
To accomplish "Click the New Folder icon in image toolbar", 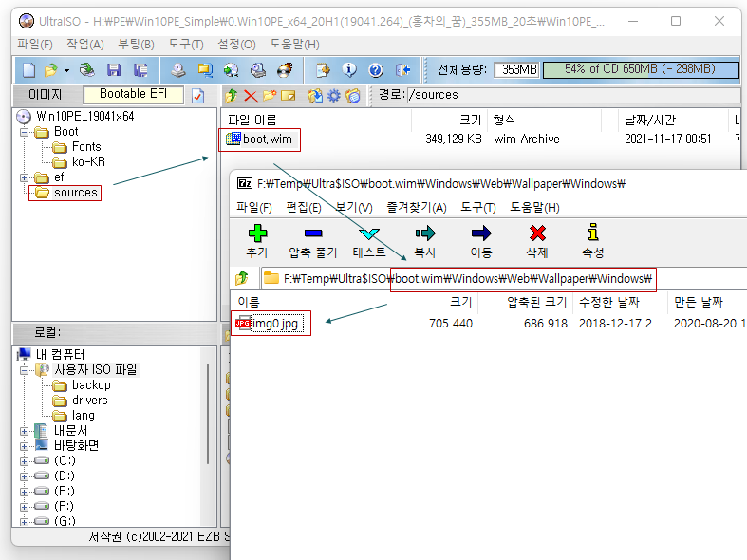I will 270,95.
